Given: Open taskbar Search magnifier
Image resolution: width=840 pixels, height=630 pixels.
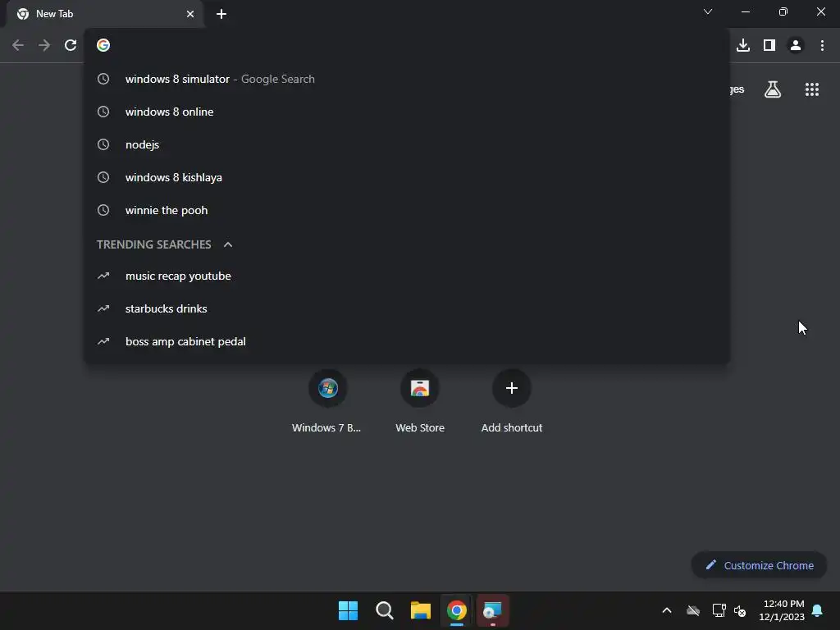Looking at the screenshot, I should [385, 610].
